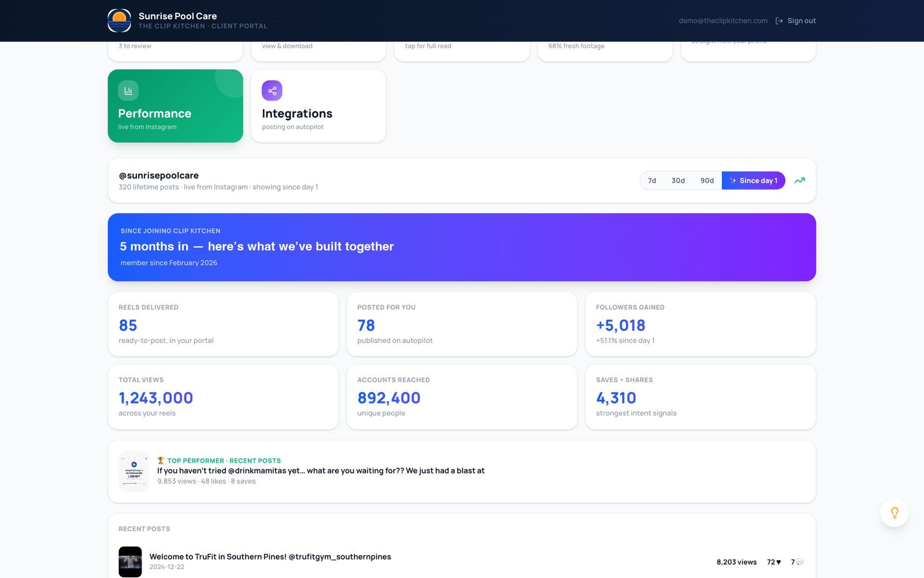Image resolution: width=924 pixels, height=578 pixels.
Task: Open the lightbulb tips button
Action: tap(895, 513)
